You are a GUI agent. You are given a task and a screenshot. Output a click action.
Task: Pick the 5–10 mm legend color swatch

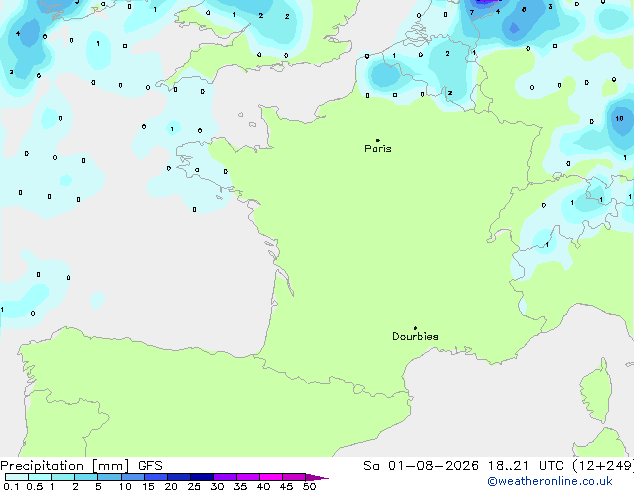point(109,477)
